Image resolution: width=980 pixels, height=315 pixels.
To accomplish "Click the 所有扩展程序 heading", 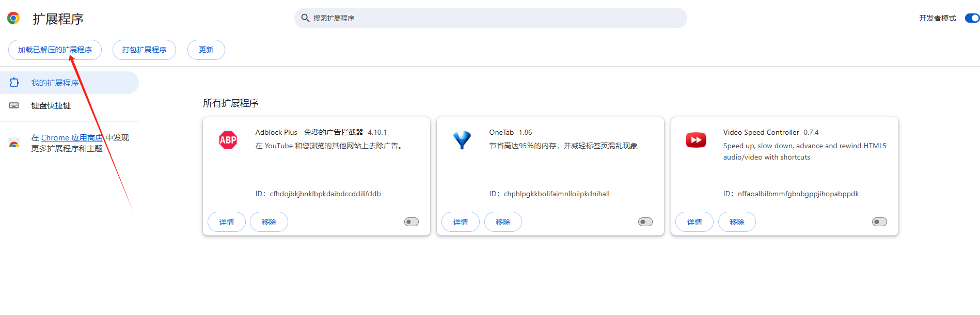I will pyautogui.click(x=231, y=103).
